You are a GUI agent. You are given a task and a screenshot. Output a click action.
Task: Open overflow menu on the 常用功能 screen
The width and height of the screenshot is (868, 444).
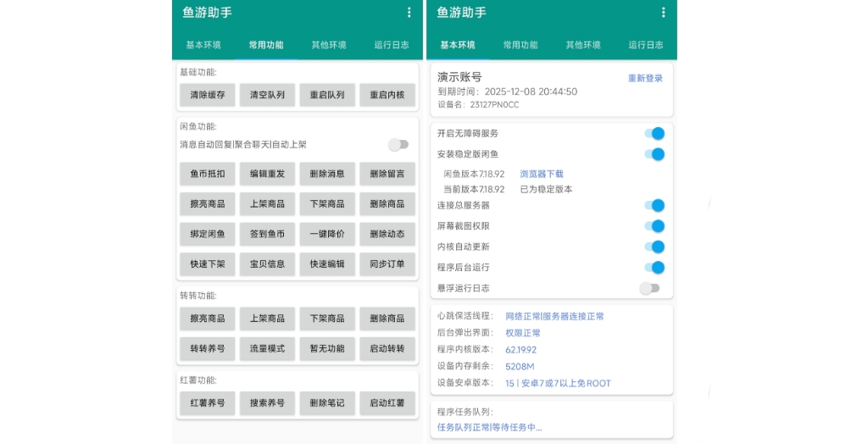[409, 13]
